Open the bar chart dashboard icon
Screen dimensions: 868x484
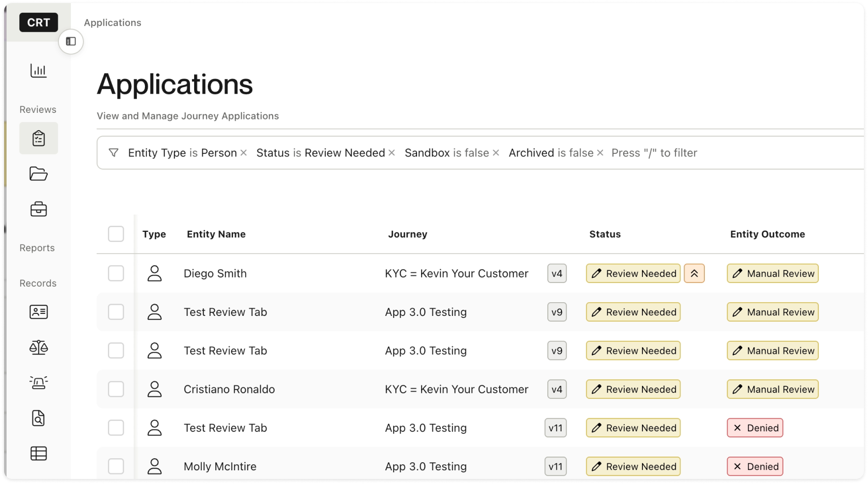39,70
